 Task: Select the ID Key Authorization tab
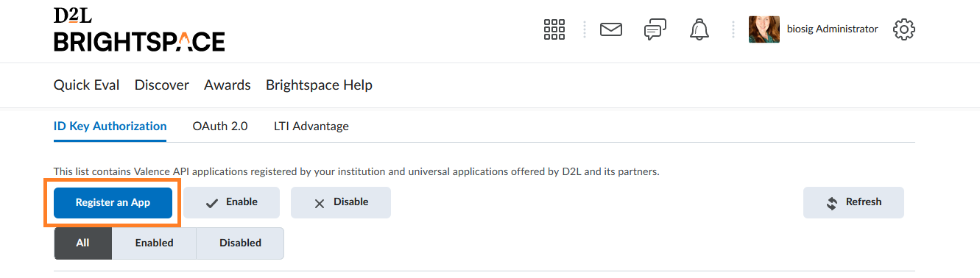110,126
